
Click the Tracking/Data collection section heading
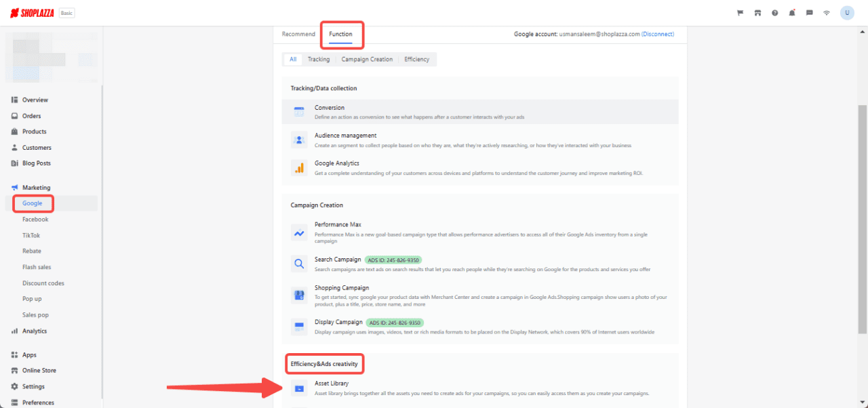point(323,88)
